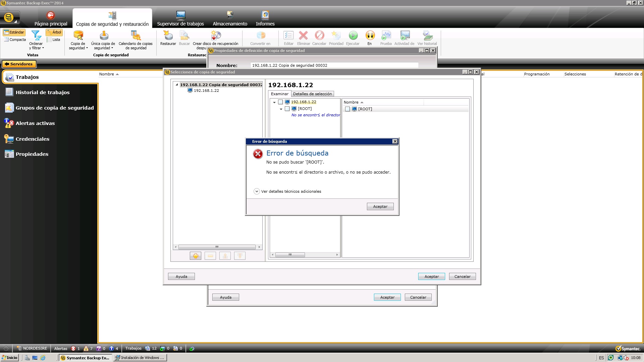Screen dimensions: 644x362
Task: Select Estándar view
Action: [x=14, y=32]
